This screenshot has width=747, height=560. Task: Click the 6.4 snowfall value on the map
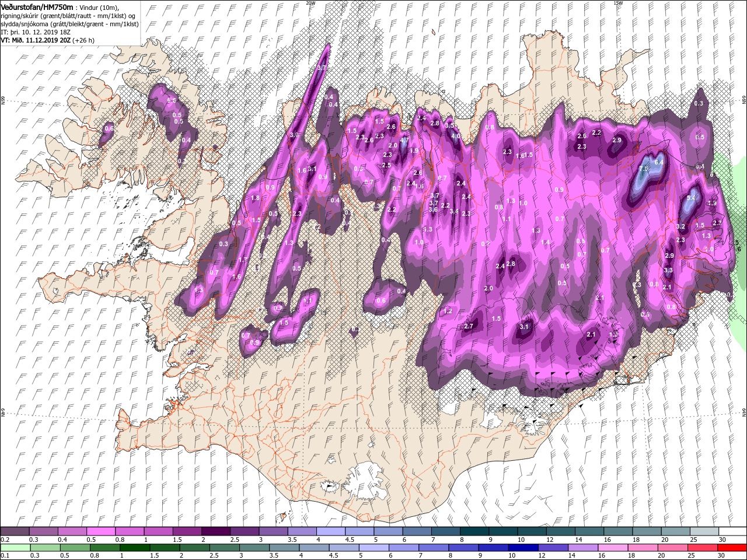(659, 162)
